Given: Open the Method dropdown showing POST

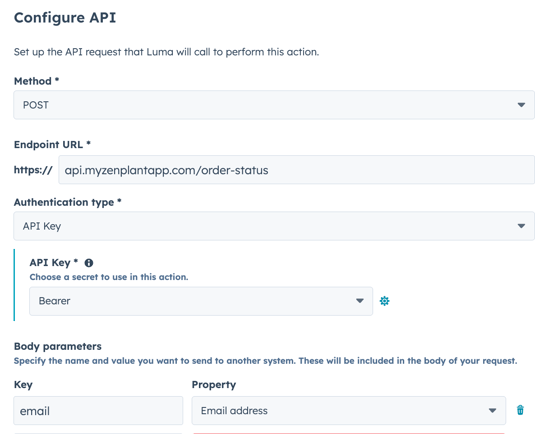Looking at the screenshot, I should click(274, 105).
